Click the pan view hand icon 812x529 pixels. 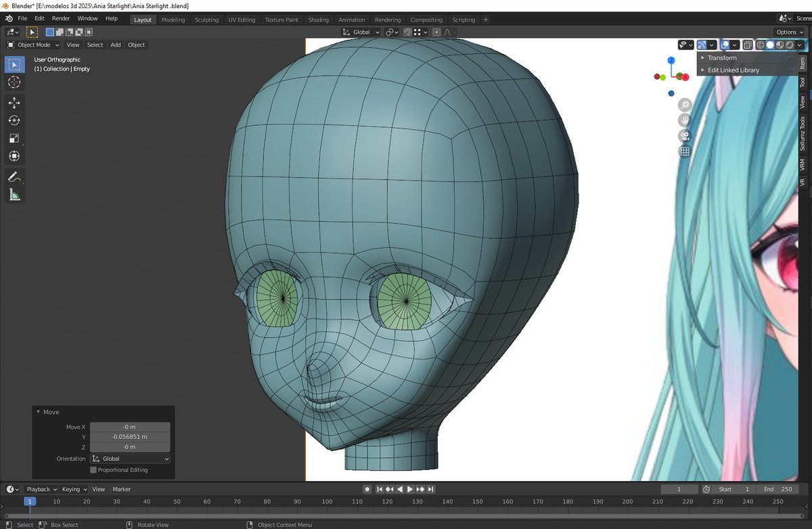(x=685, y=120)
